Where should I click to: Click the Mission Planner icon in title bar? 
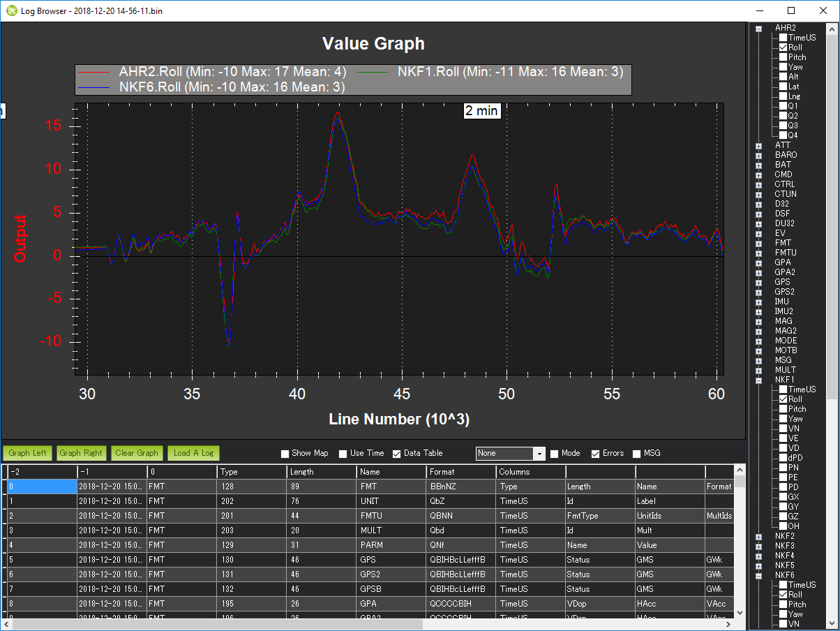click(11, 11)
